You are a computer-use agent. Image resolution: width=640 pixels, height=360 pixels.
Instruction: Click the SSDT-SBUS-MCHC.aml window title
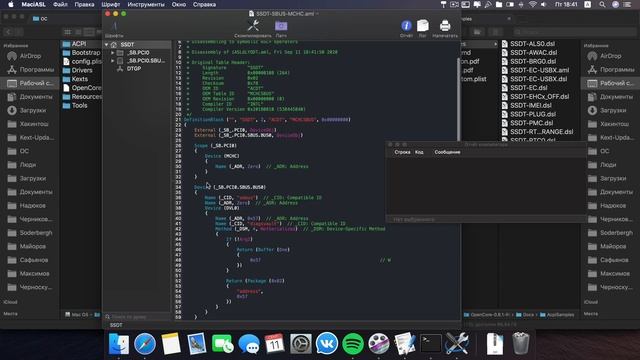coord(284,14)
